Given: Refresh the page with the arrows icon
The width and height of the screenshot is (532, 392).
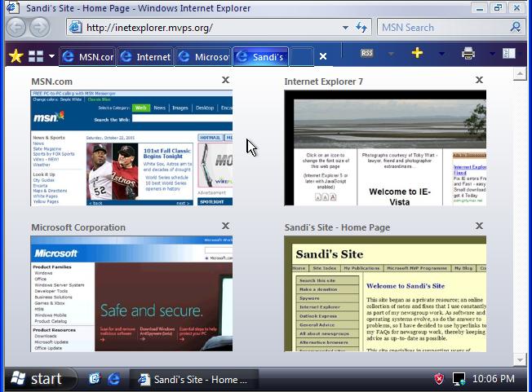Looking at the screenshot, I should coord(361,27).
